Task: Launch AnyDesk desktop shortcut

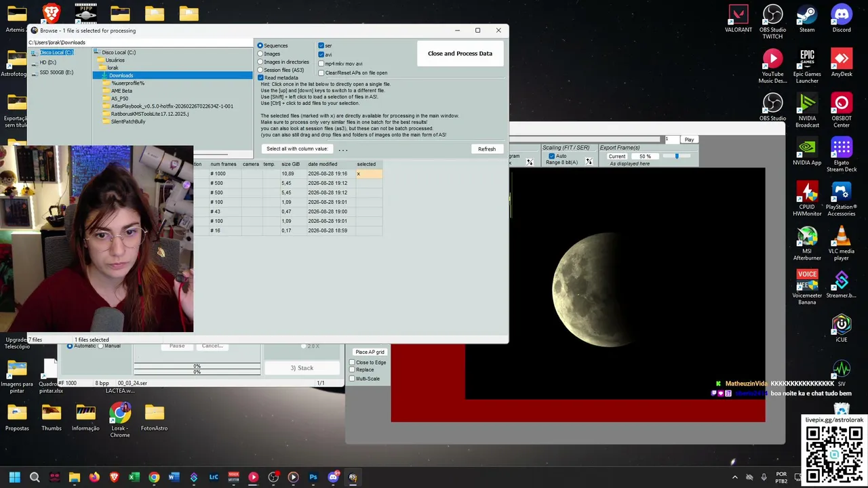Action: pos(841,63)
